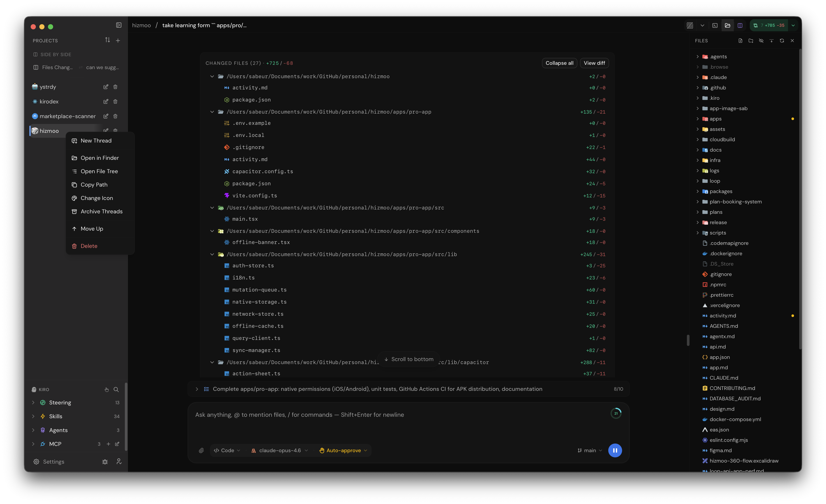This screenshot has width=826, height=504.
Task: Create a new file in Files panel
Action: [740, 41]
